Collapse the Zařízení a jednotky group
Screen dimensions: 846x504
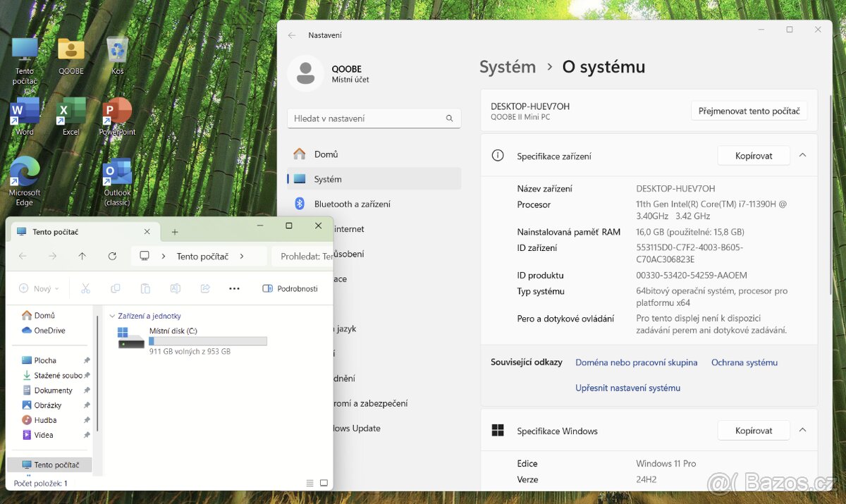(x=112, y=316)
